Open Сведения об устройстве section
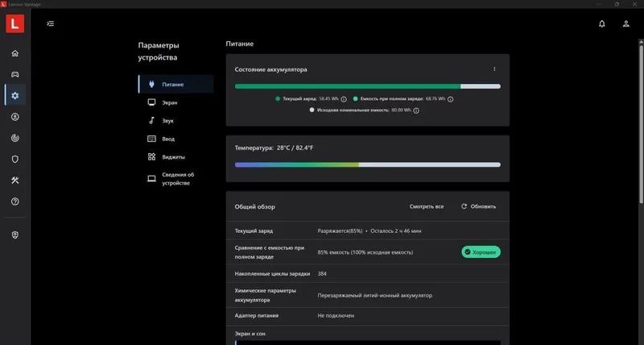This screenshot has height=345, width=644. pyautogui.click(x=176, y=179)
